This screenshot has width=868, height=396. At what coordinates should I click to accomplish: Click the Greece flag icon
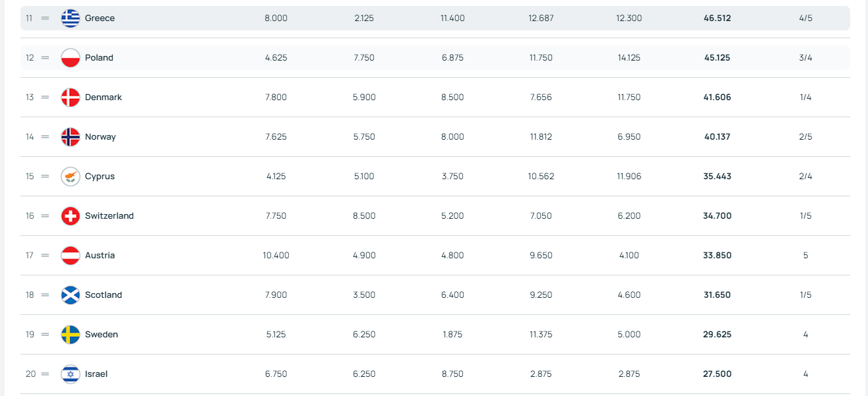click(71, 18)
